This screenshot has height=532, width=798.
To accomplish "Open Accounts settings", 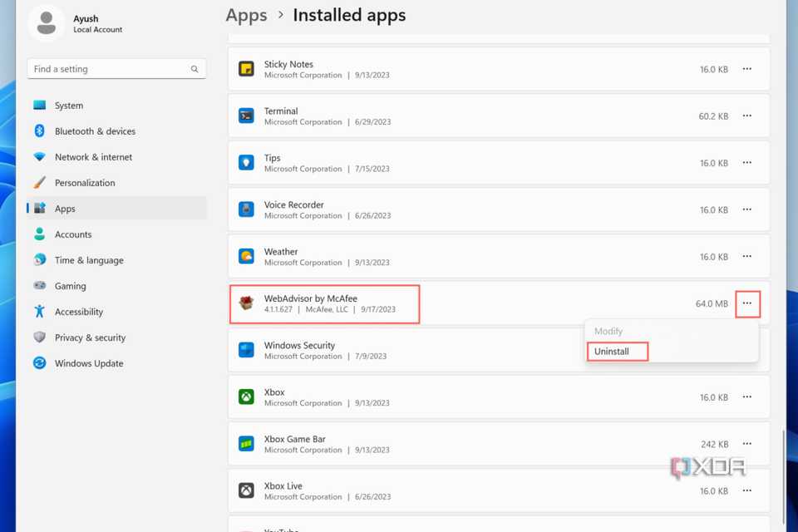I will [116, 234].
